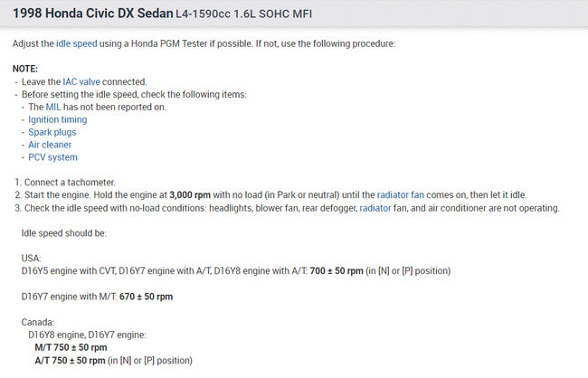The height and width of the screenshot is (378, 588).
Task: Click the bold "670 ± 50 rpm" value
Action: tap(146, 297)
